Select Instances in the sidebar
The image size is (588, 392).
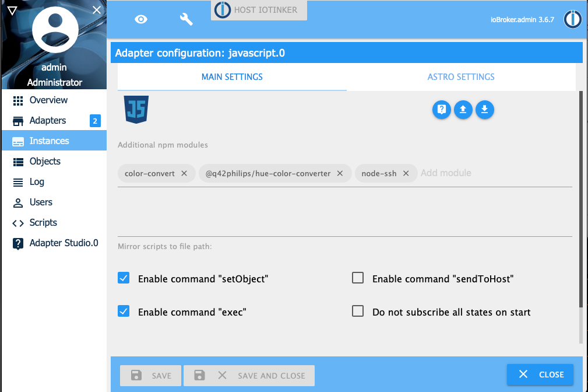pos(54,141)
